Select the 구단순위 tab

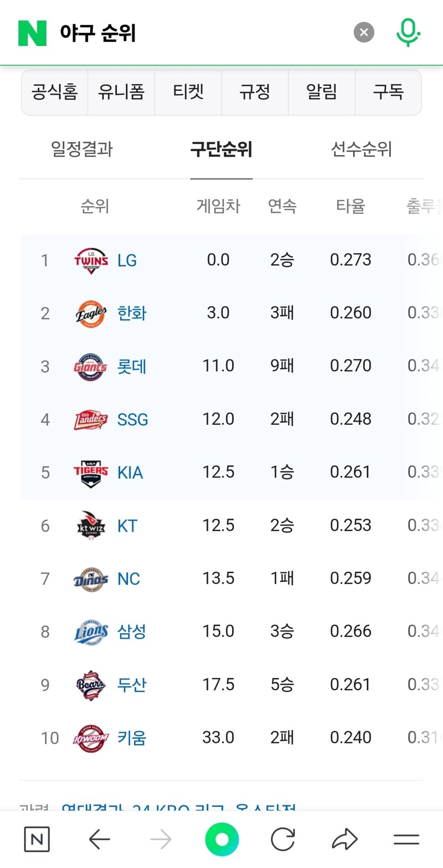pyautogui.click(x=221, y=149)
